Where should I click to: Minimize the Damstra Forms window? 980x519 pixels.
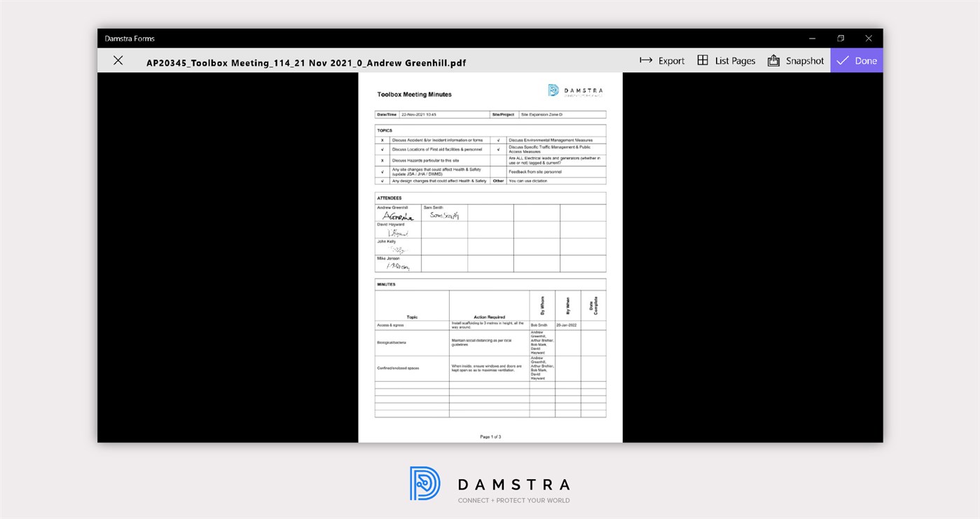(x=811, y=38)
